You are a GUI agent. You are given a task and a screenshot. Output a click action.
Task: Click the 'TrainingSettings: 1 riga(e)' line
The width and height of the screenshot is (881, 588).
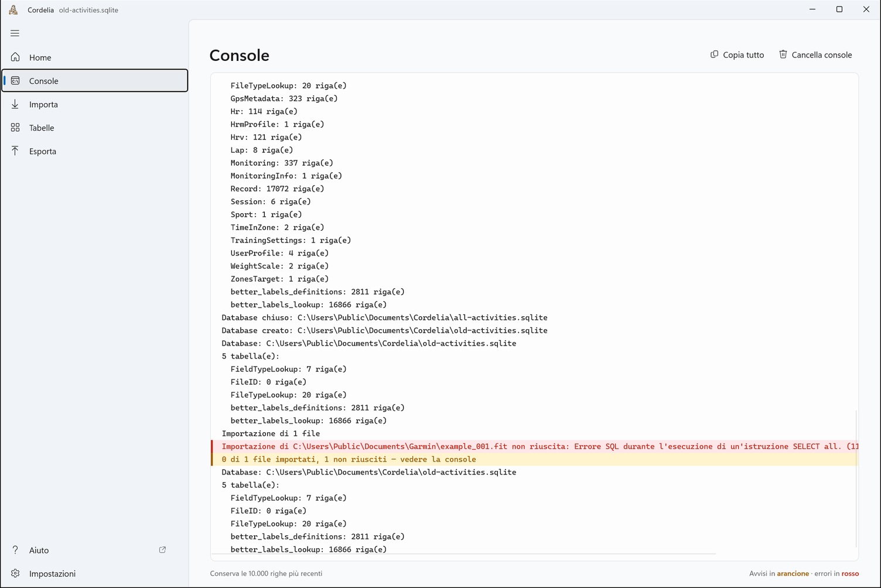coord(291,240)
